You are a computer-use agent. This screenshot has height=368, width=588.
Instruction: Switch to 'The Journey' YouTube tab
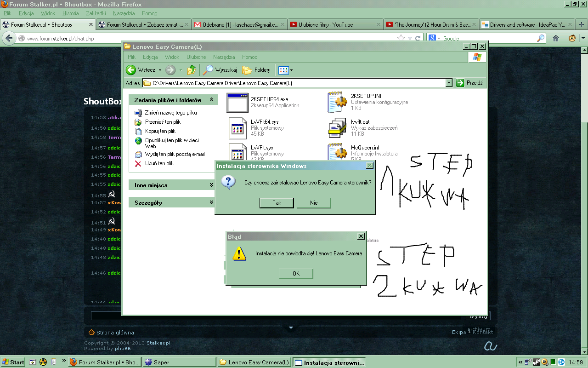pos(430,24)
